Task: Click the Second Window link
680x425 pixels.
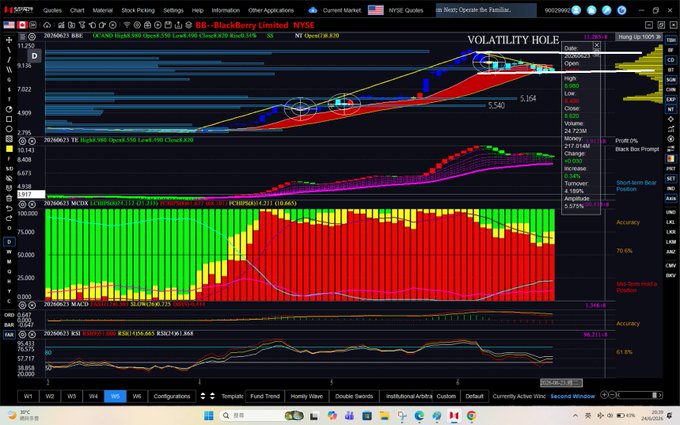Action: tap(572, 396)
